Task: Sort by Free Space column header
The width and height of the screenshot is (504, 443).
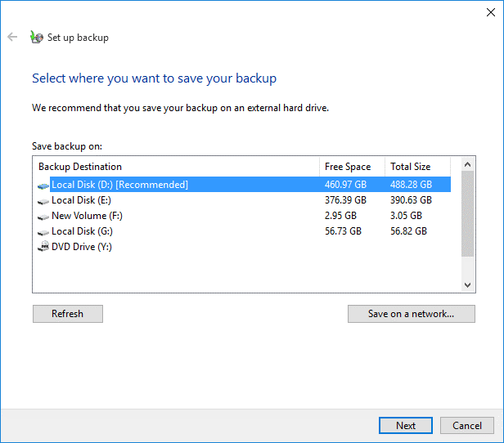Action: pyautogui.click(x=352, y=167)
